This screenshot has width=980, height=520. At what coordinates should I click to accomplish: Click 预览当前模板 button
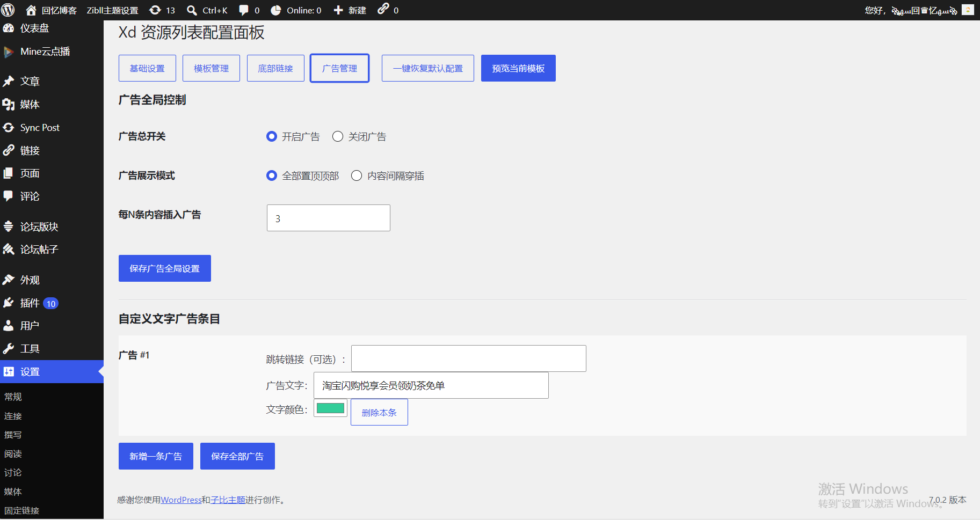coord(518,68)
